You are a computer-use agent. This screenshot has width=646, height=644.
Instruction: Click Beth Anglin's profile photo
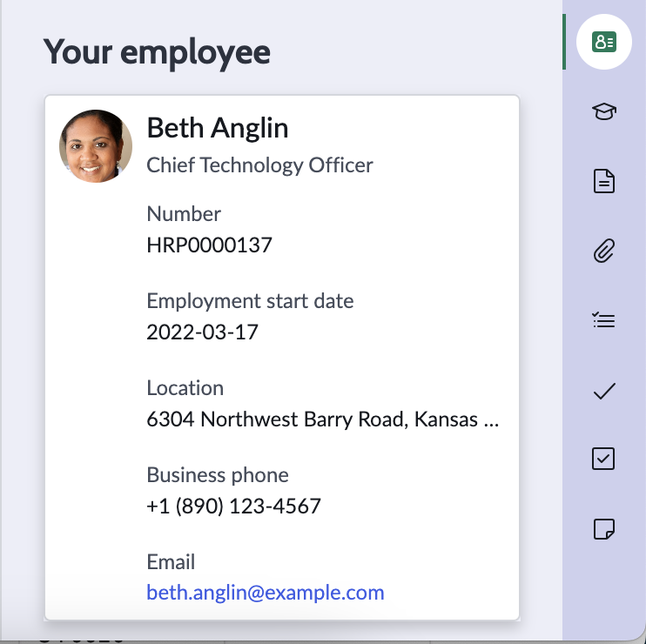point(96,145)
